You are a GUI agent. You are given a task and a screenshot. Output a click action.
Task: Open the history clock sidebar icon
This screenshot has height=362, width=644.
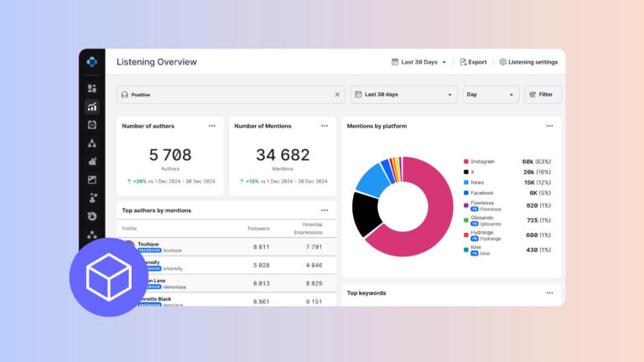pos(92,216)
